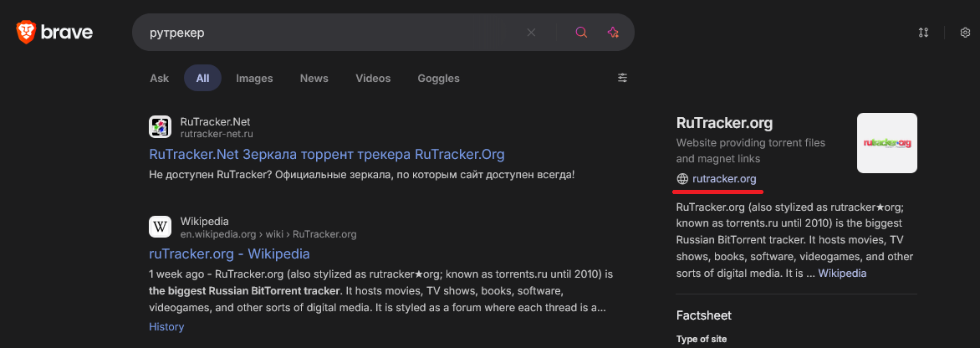Click the Wikipedia site name above its result
980x348 pixels.
pyautogui.click(x=204, y=221)
